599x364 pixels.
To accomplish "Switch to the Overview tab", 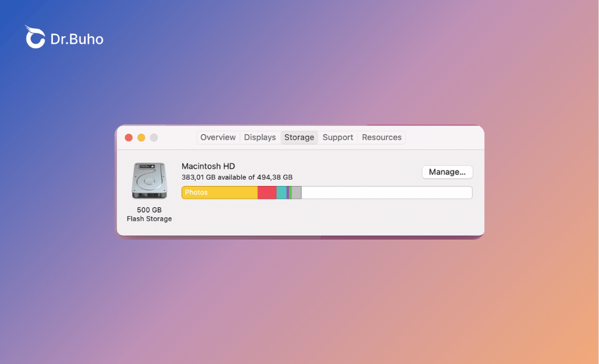I will (218, 137).
